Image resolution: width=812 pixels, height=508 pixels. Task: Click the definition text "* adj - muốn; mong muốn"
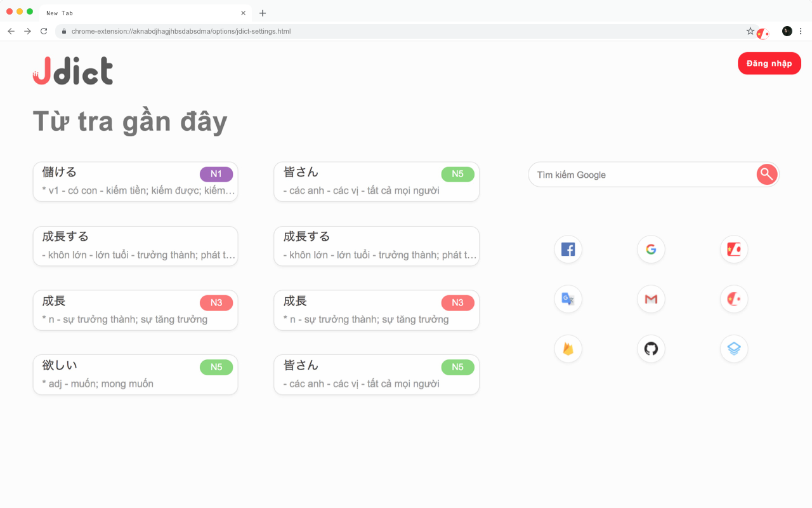[98, 384]
